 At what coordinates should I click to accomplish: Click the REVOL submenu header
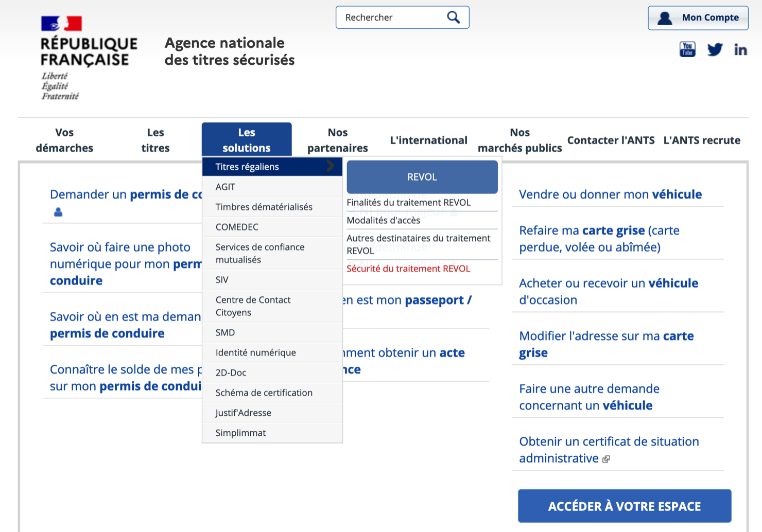(x=422, y=177)
